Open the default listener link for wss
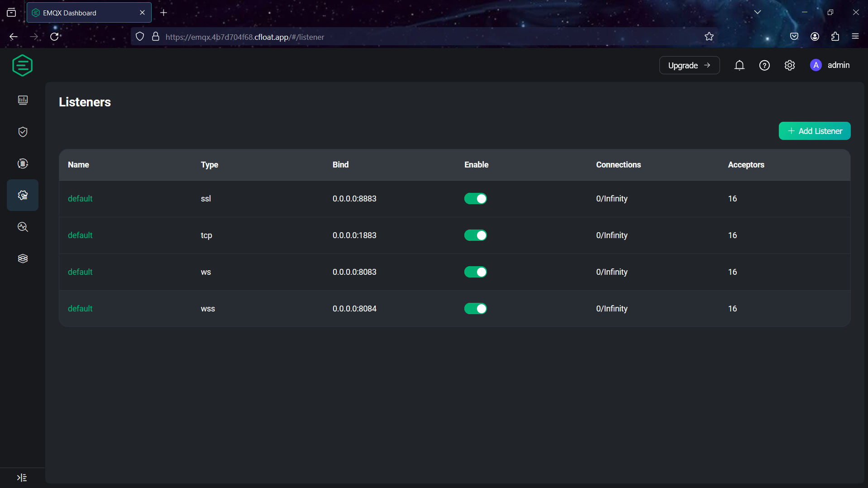This screenshot has width=868, height=488. (80, 309)
